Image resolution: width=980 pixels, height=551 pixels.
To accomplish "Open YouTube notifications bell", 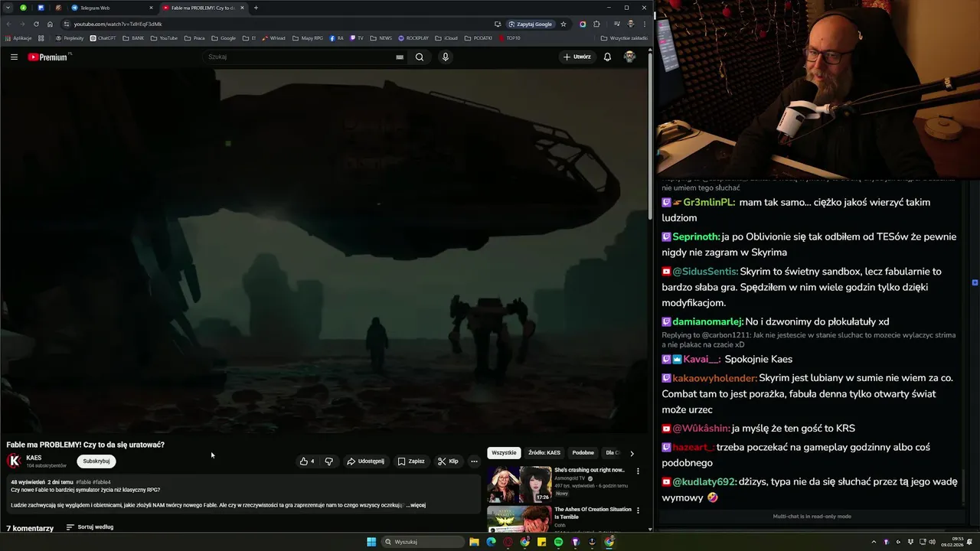I will click(x=607, y=57).
